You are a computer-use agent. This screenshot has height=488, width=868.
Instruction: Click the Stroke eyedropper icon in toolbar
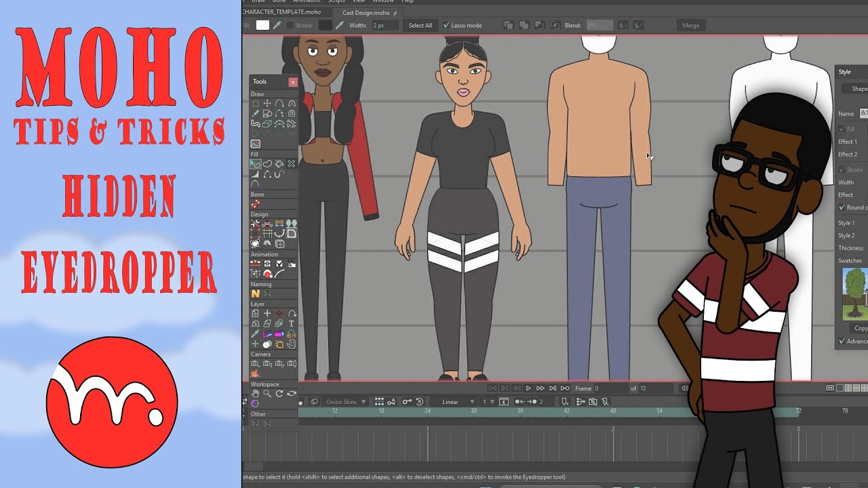[x=340, y=25]
